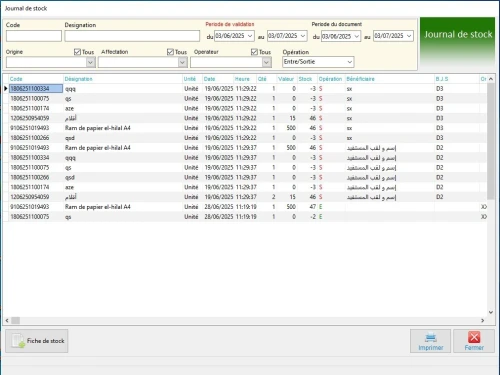Image resolution: width=500 pixels, height=375 pixels.
Task: Sort by the Valeur column header
Action: click(x=286, y=79)
